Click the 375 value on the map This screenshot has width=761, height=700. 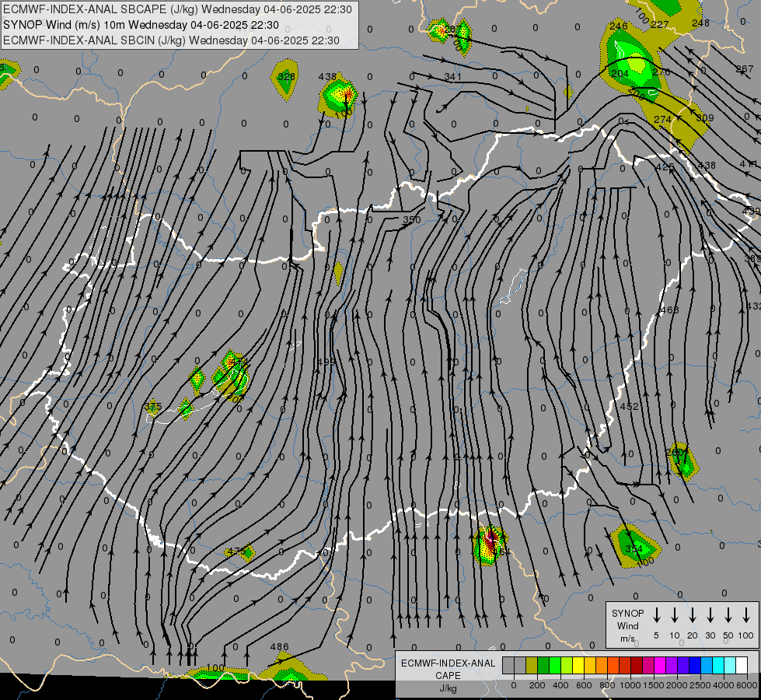[153, 407]
